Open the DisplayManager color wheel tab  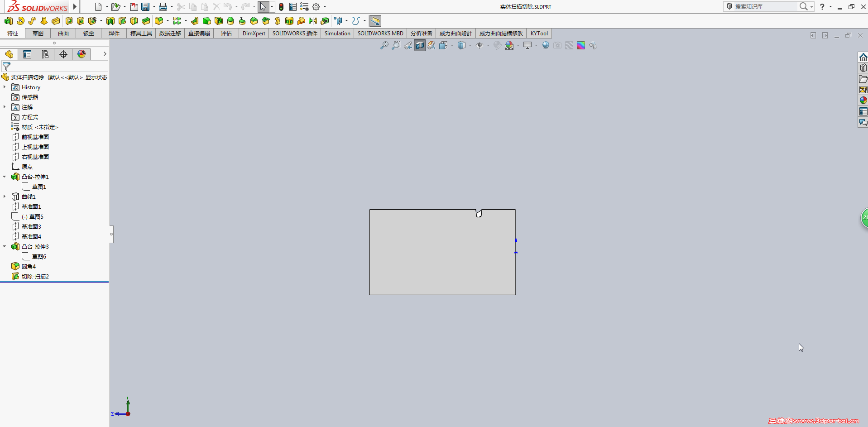click(82, 54)
